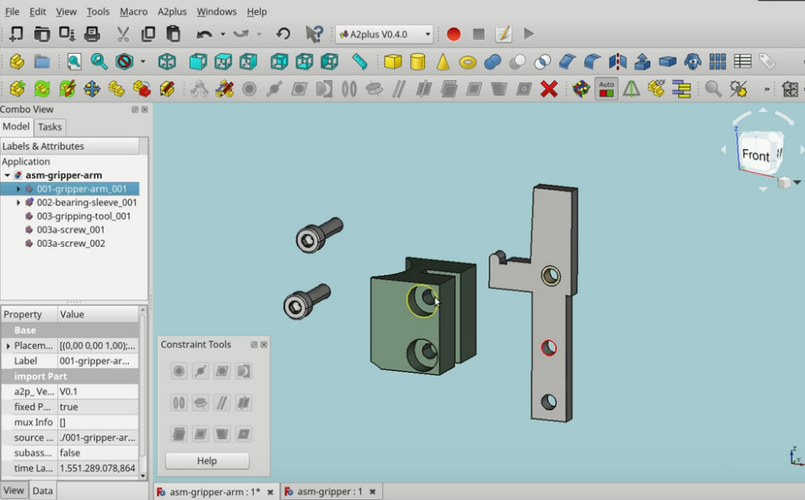Collapse the asm-gripper-arm tree node
Viewport: 805px width, 500px height.
click(x=7, y=175)
